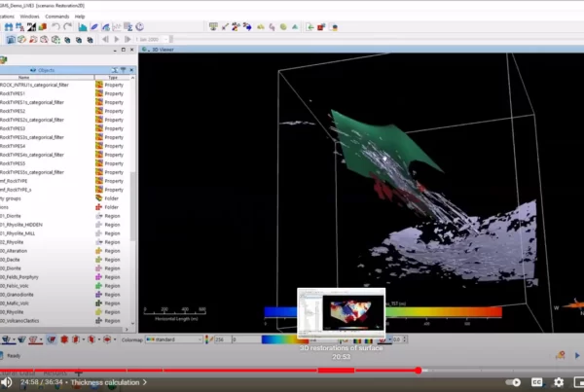Click the sigma table statistics icon
Screen dimensions: 584x392
point(128,27)
